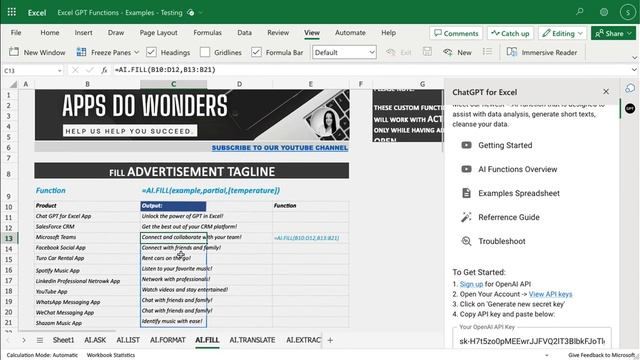Open the app launcher waffle icon
Image resolution: width=640 pixels, height=360 pixels.
pos(12,12)
